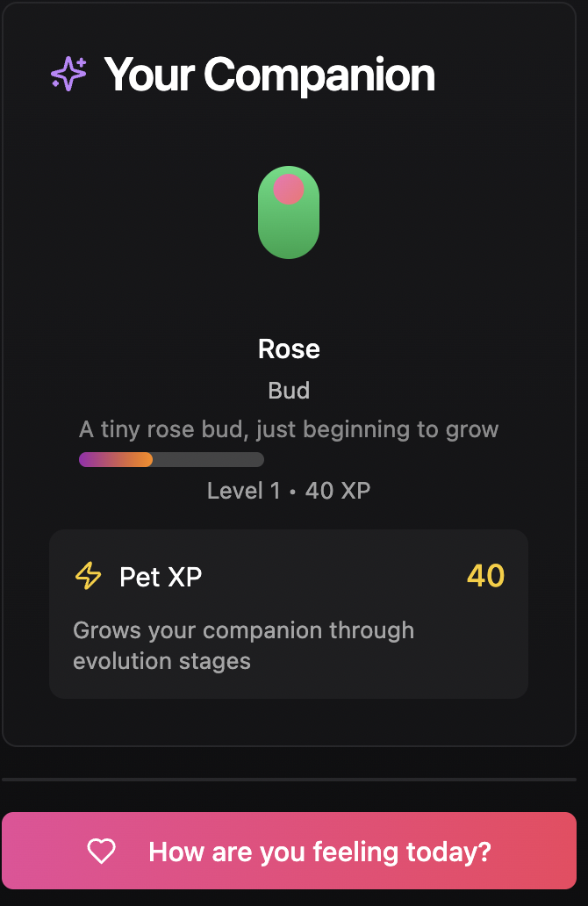
Task: Click the heart icon on the pink button
Action: (102, 851)
